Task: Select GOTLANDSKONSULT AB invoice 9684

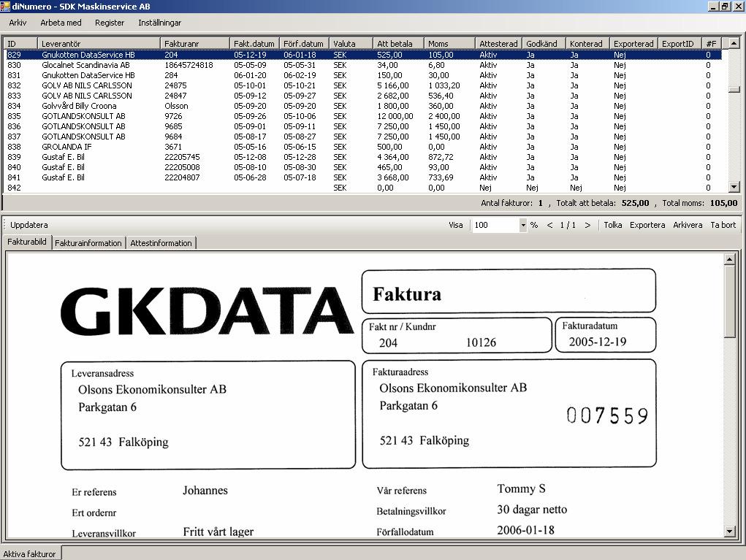Action: [364, 137]
